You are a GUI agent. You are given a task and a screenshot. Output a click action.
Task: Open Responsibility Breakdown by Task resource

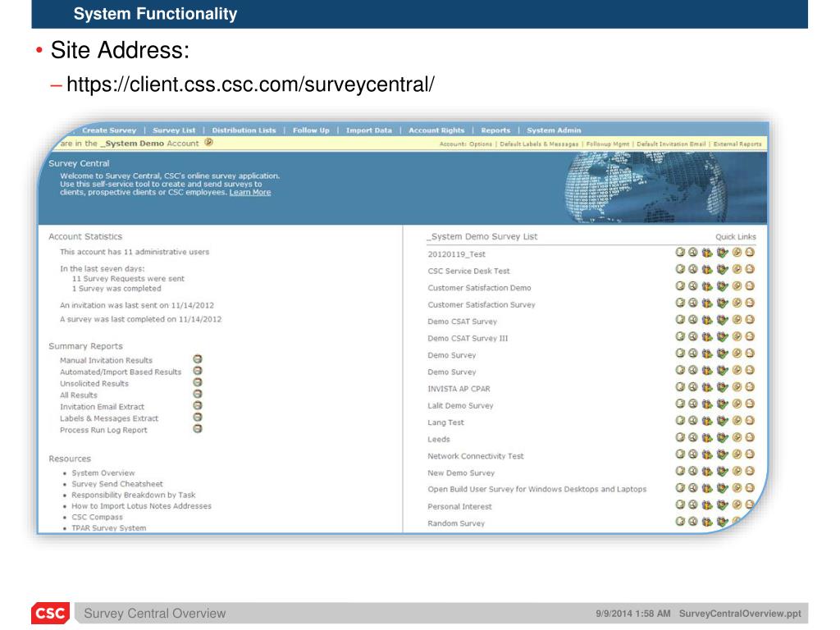click(x=134, y=495)
